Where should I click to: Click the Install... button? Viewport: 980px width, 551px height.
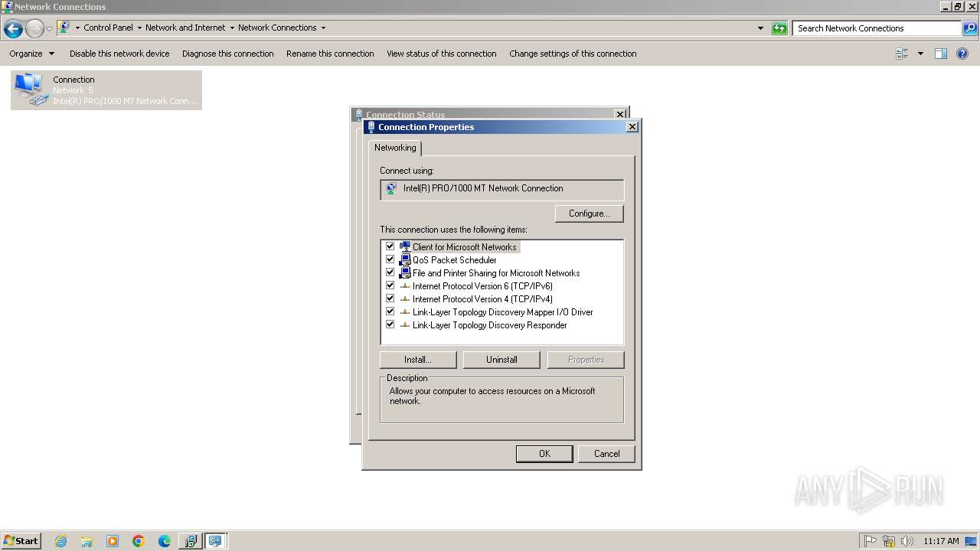418,360
